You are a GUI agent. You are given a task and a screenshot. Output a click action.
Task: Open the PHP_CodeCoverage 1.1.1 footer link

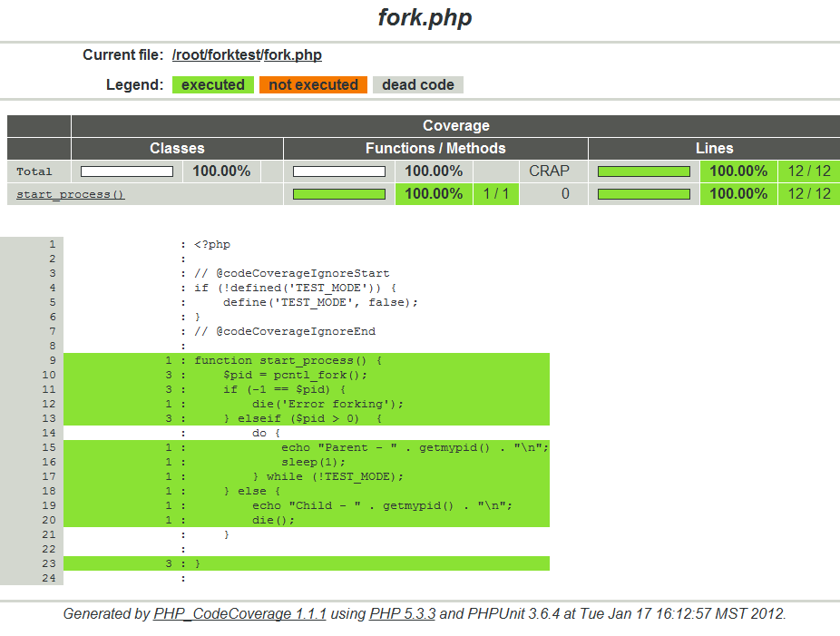pyautogui.click(x=239, y=614)
